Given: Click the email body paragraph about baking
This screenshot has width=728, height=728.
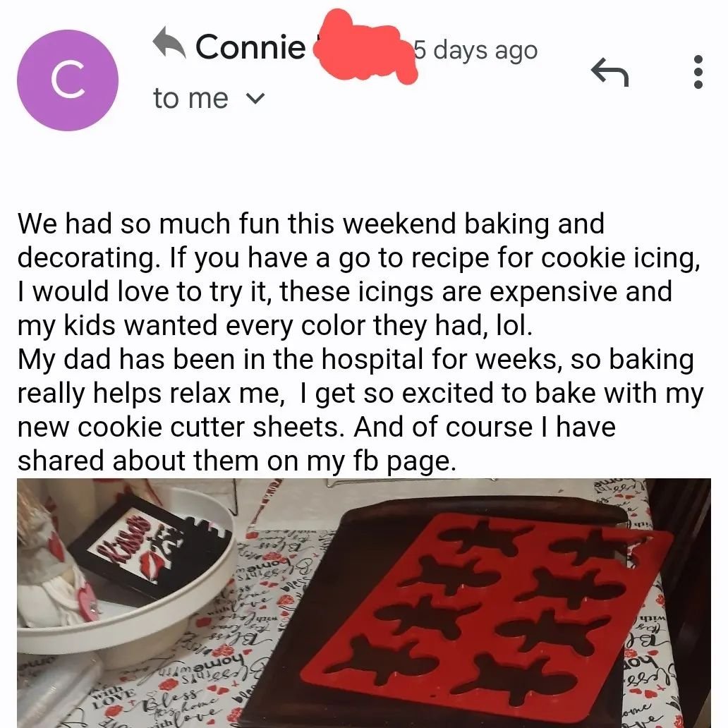Looking at the screenshot, I should [360, 341].
